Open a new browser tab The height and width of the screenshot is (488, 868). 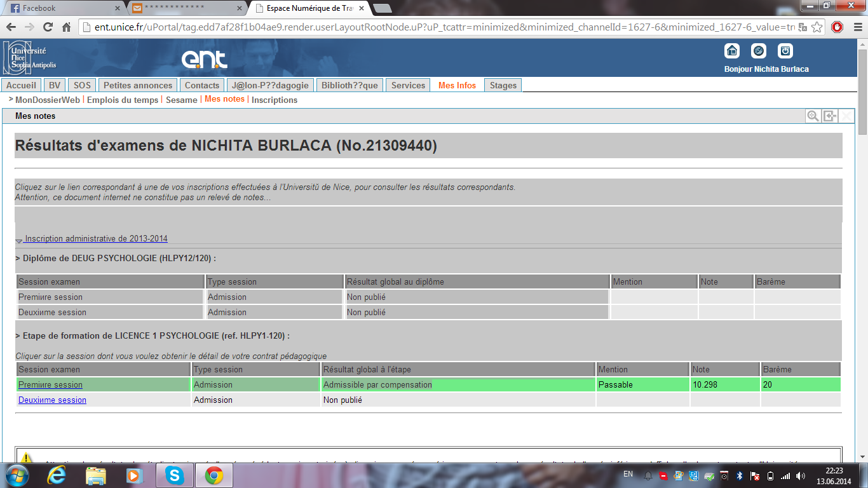pyautogui.click(x=382, y=8)
